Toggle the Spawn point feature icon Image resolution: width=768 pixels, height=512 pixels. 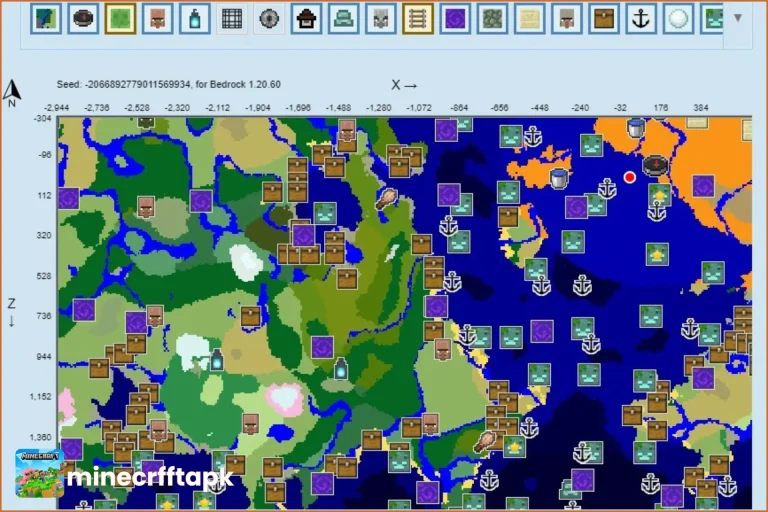pyautogui.click(x=83, y=19)
